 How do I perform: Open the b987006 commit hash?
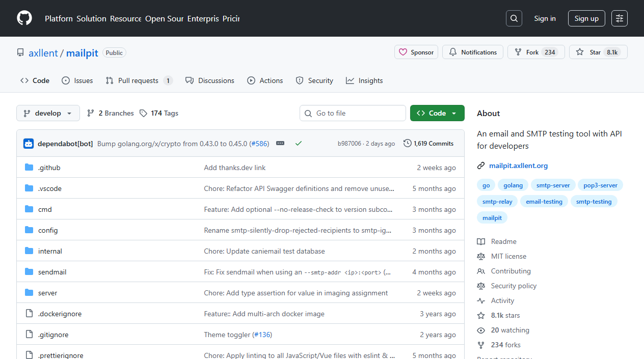point(350,144)
